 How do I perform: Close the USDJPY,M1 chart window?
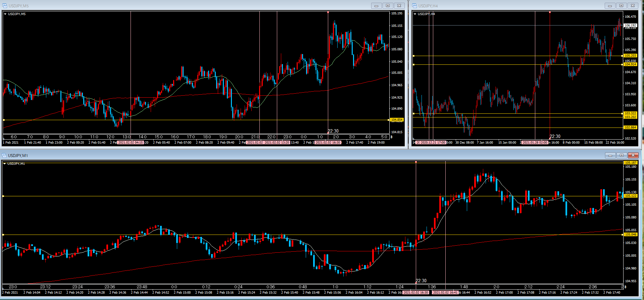click(x=633, y=155)
